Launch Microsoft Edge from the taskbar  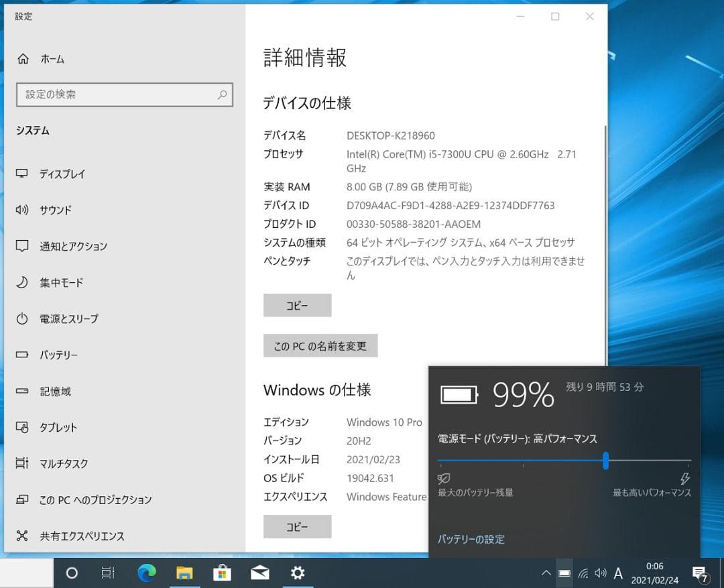pyautogui.click(x=147, y=573)
